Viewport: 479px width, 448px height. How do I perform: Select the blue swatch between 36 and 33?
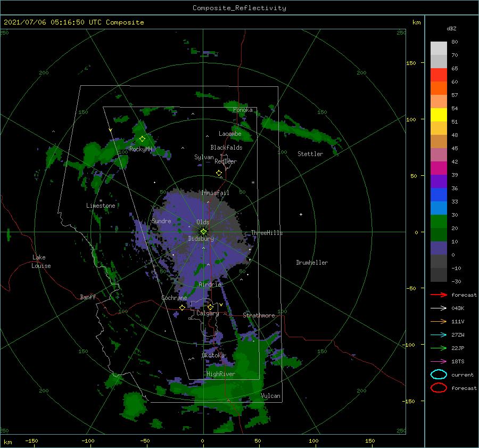tap(439, 195)
